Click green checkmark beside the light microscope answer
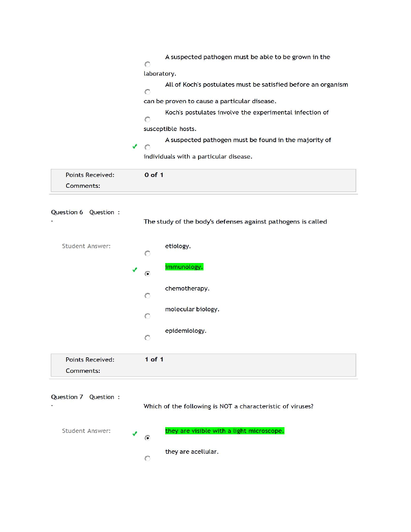 pos(135,434)
